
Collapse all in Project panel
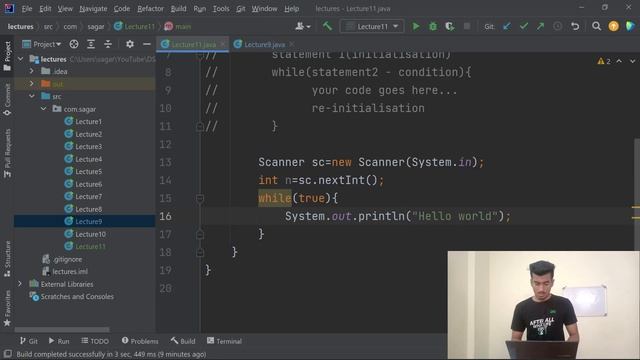click(x=108, y=44)
